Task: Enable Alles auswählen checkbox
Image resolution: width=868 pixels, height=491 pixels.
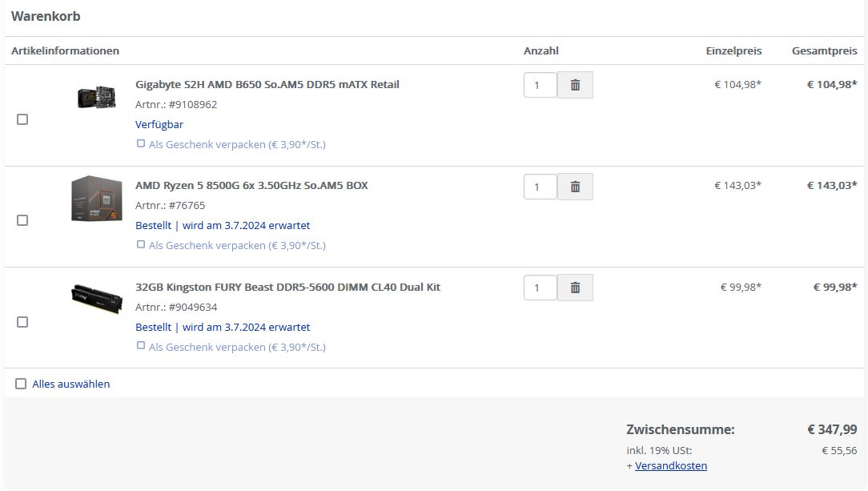Action: pos(21,384)
